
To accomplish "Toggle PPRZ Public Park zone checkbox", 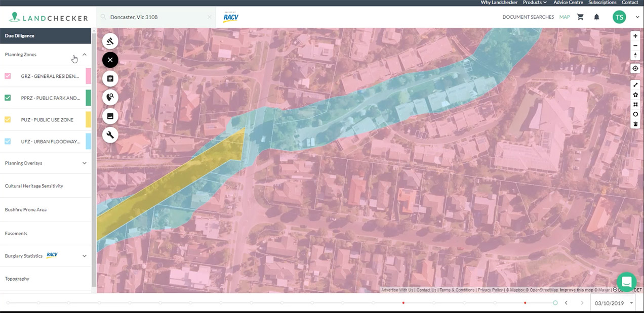I will 8,98.
